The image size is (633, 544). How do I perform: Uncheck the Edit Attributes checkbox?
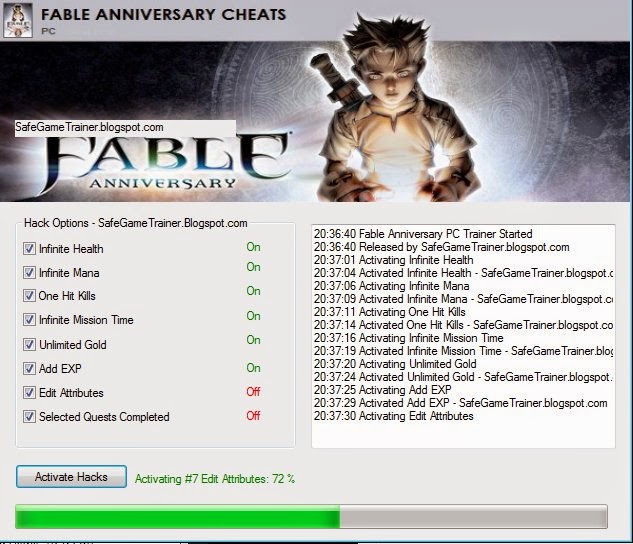click(x=29, y=392)
